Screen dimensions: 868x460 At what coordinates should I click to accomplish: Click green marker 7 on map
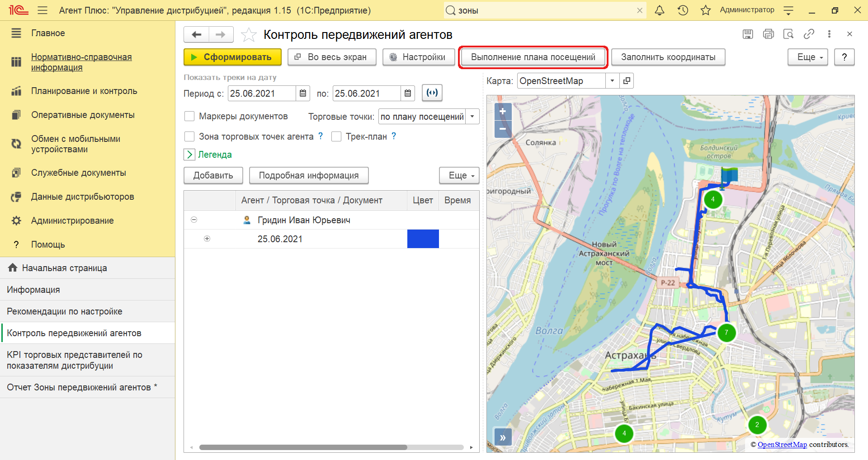pyautogui.click(x=726, y=333)
